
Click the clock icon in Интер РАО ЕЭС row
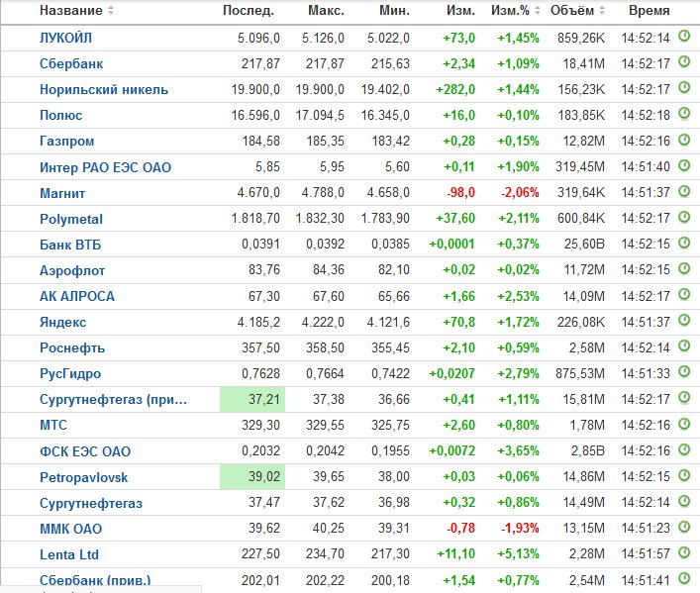tap(684, 165)
